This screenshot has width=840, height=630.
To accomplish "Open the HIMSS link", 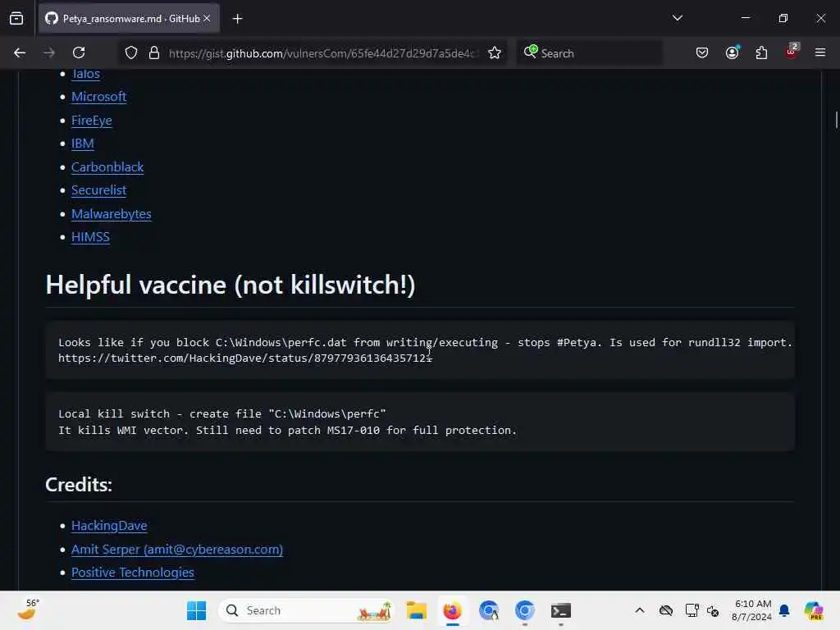I will click(90, 237).
